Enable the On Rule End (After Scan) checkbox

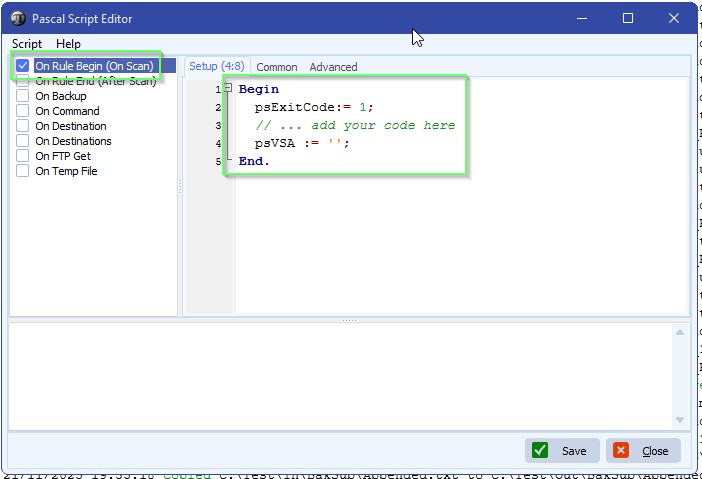[22, 81]
